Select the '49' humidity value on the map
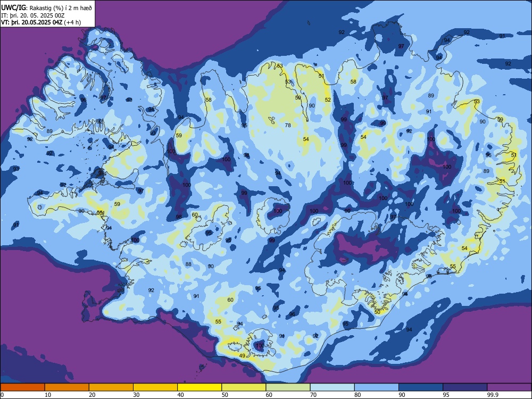This screenshot has width=532, height=399. (242, 355)
